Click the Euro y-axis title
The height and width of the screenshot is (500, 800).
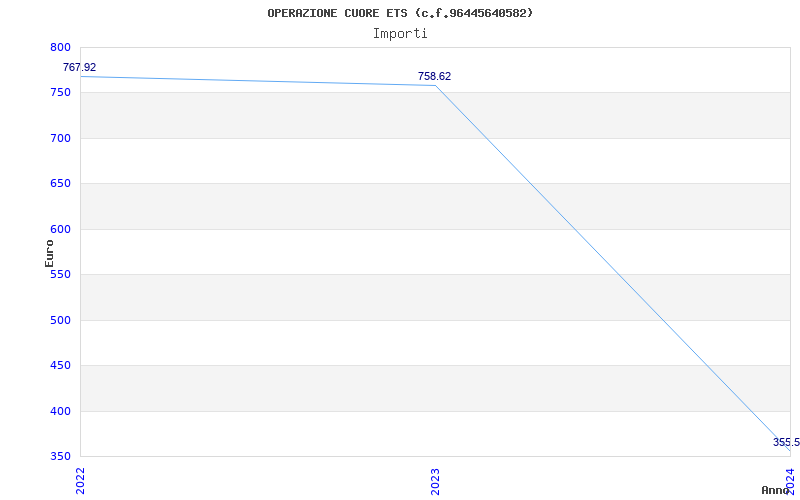point(49,253)
